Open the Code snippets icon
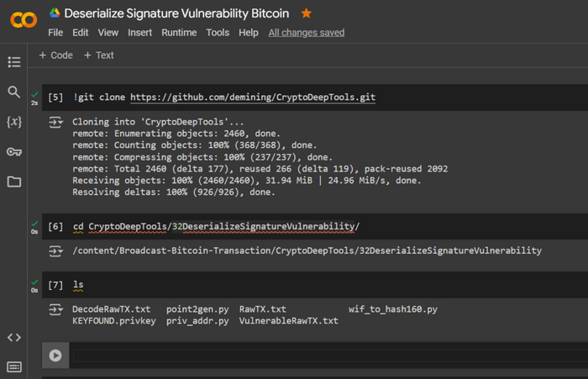 click(x=13, y=337)
